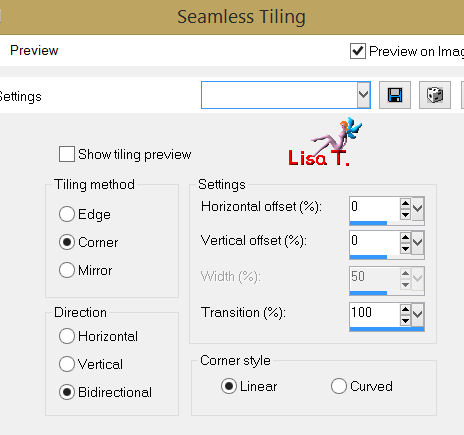Image resolution: width=464 pixels, height=435 pixels.
Task: Increase Horizontal offset with up arrow
Action: pos(405,203)
